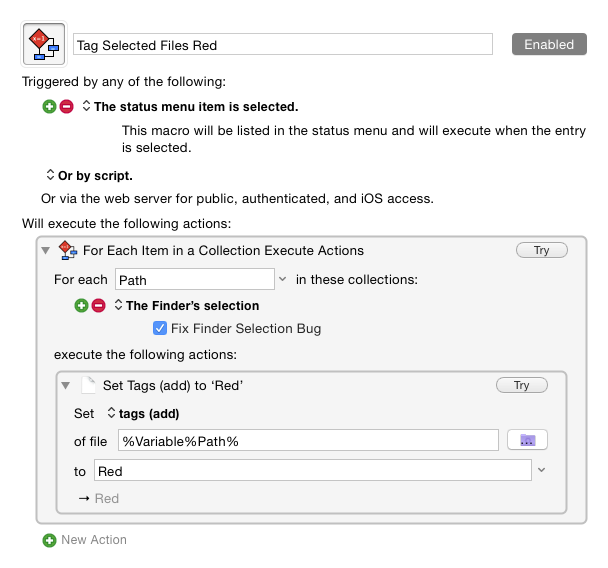Viewport: 608px width, 568px height.
Task: Toggle Fix Finder Selection Bug checkbox
Action: tap(160, 328)
